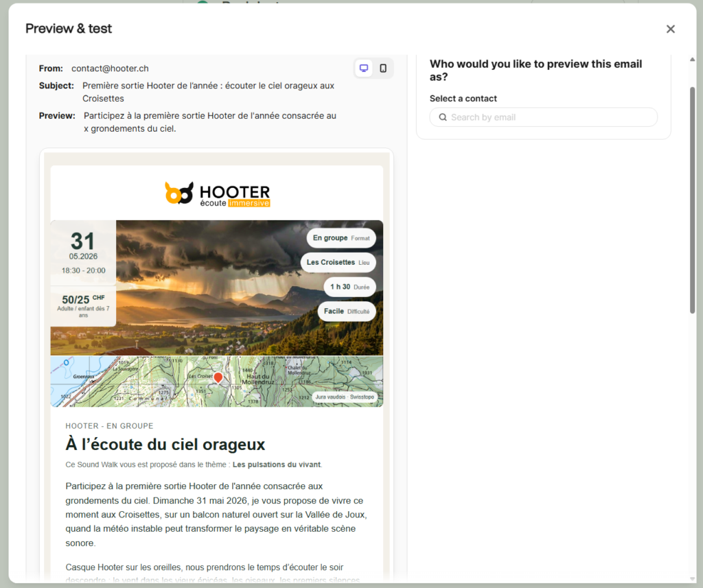The height and width of the screenshot is (588, 703).
Task: Click the Select a contact label
Action: pos(463,99)
